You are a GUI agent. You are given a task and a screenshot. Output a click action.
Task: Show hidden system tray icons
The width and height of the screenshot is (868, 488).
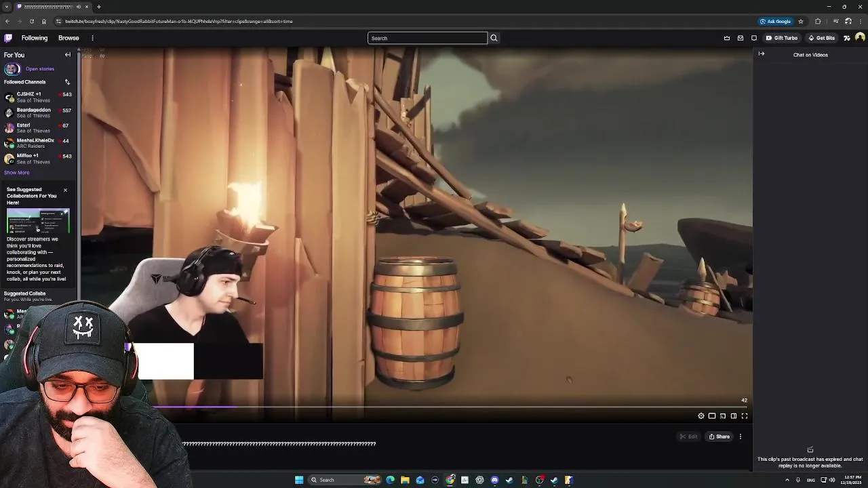pyautogui.click(x=787, y=480)
